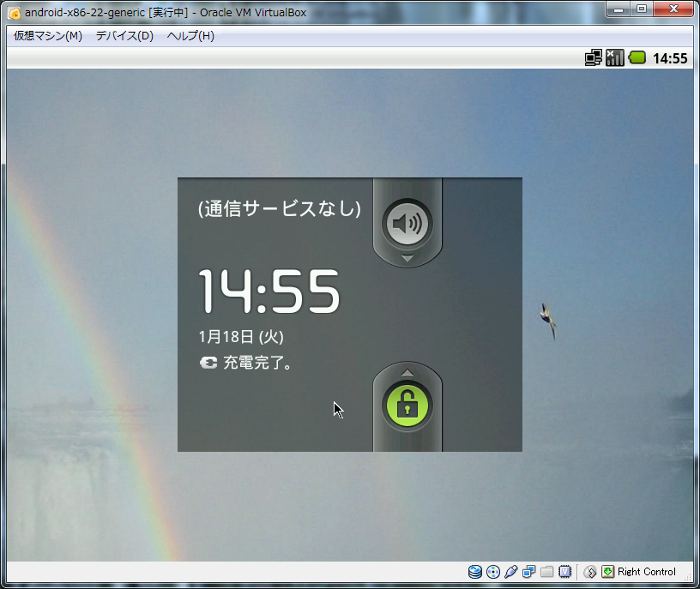Tap the green unlock padlock handle
This screenshot has height=589, width=700.
point(407,406)
